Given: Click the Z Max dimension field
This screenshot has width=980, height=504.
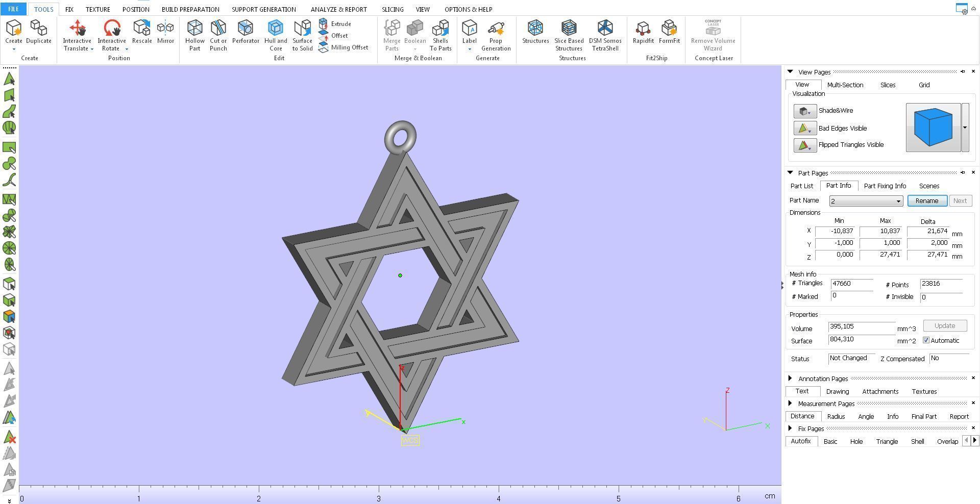Looking at the screenshot, I should [880, 255].
